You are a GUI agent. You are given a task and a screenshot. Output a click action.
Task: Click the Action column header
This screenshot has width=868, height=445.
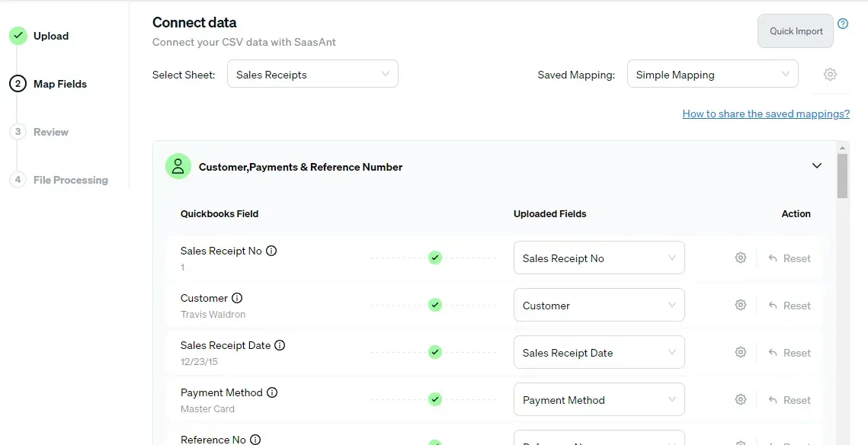(x=796, y=213)
